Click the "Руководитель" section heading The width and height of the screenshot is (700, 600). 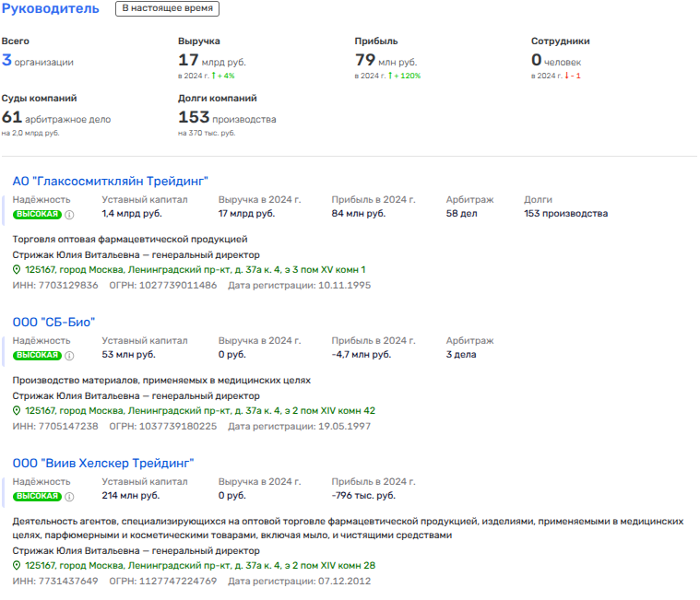point(50,9)
